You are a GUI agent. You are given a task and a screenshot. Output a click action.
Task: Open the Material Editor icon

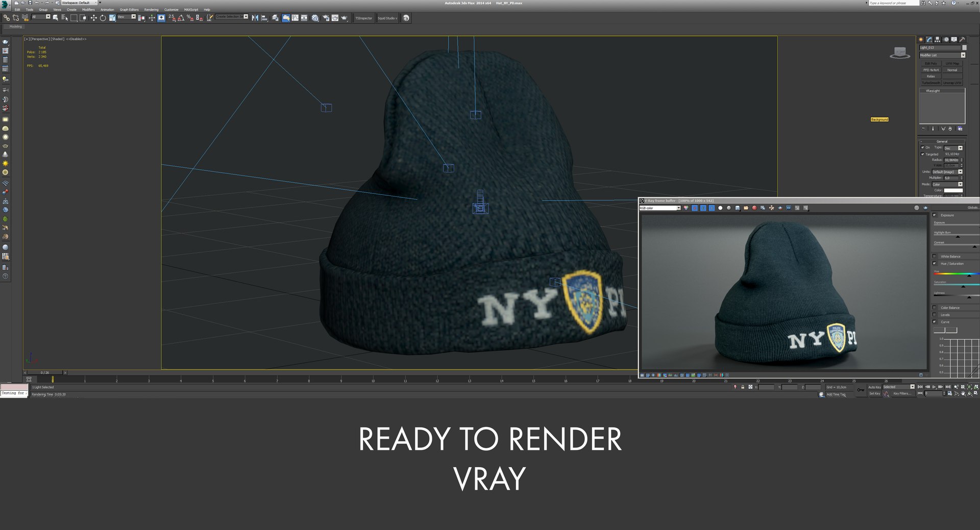[x=315, y=18]
